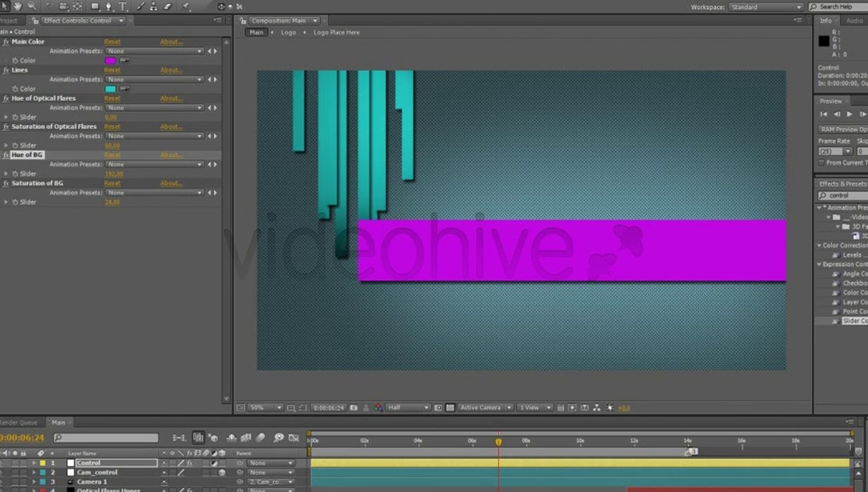Select the Pen tool
The width and height of the screenshot is (868, 492).
(x=109, y=6)
